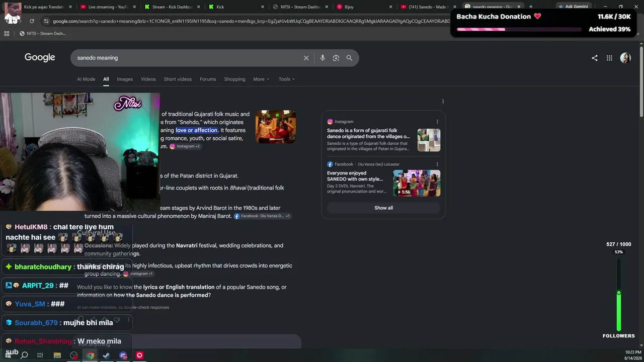This screenshot has width=644, height=362.
Task: Open the Google account avatar menu
Action: pos(625,58)
